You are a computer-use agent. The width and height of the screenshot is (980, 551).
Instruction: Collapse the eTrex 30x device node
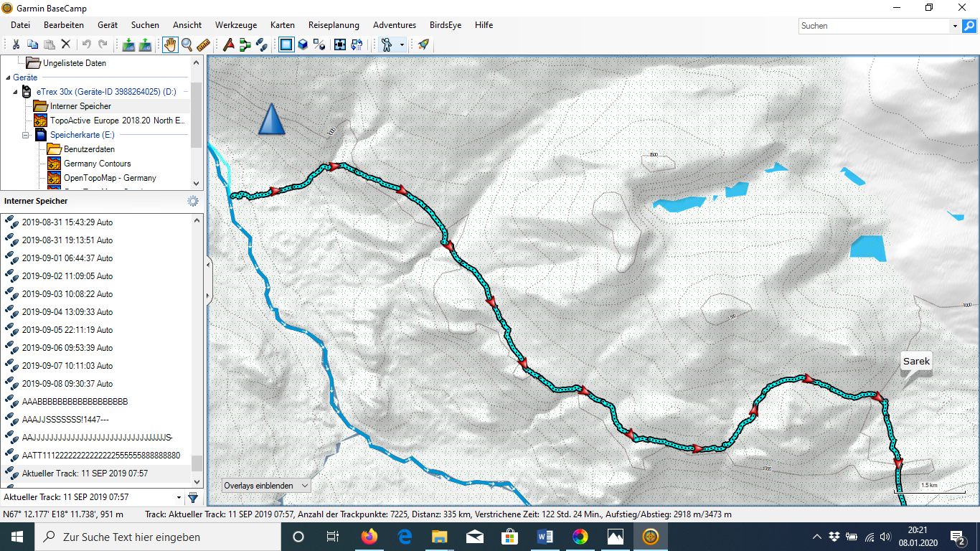16,92
